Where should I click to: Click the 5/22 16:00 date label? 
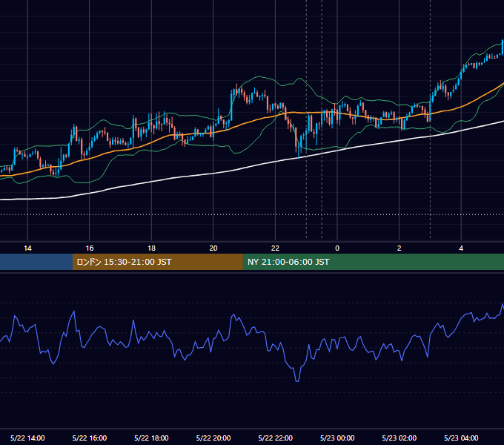point(90,438)
